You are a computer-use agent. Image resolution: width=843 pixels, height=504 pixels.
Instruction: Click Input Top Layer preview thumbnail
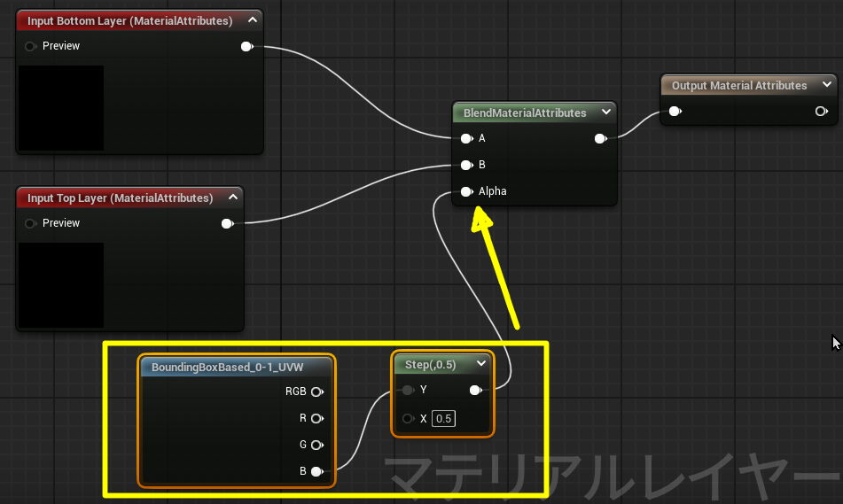pyautogui.click(x=61, y=285)
